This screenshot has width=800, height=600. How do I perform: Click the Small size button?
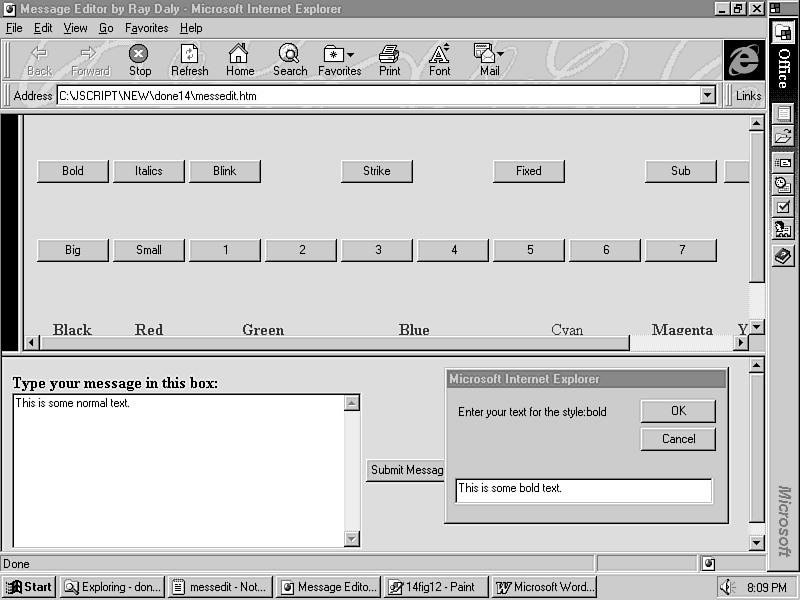148,250
